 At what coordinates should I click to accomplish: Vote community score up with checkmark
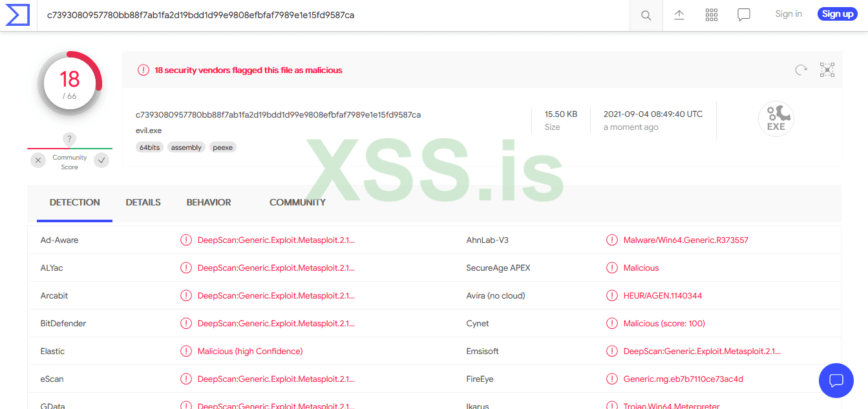[101, 160]
